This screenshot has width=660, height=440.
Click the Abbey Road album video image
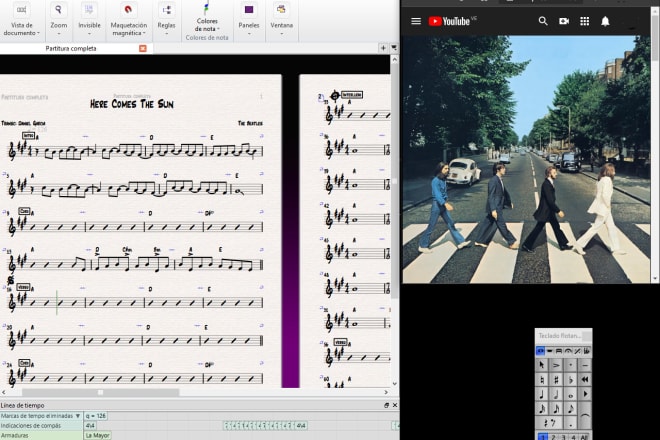526,159
